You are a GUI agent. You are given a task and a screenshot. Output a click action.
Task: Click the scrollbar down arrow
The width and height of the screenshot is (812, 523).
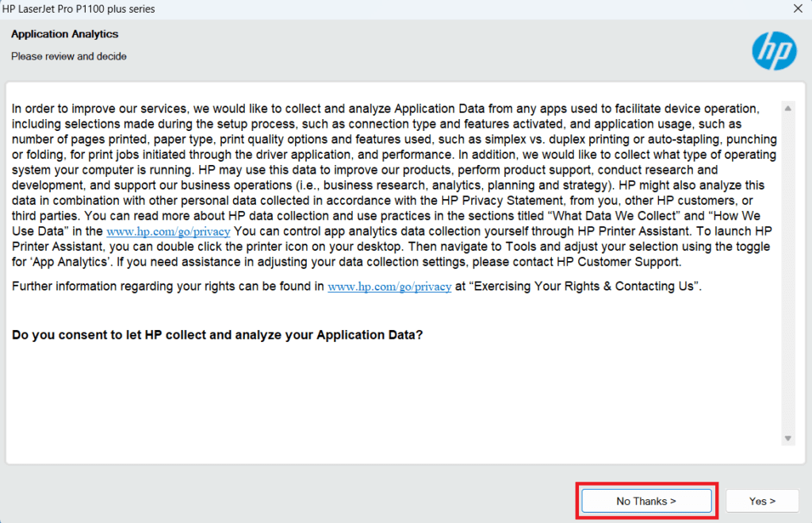click(x=787, y=438)
